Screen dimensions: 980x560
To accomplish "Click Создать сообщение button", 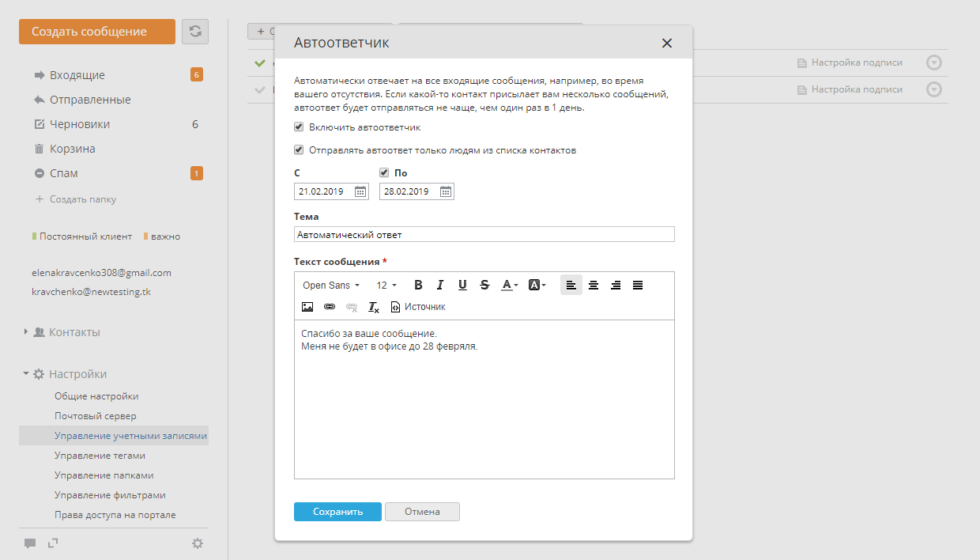I will coord(97,32).
